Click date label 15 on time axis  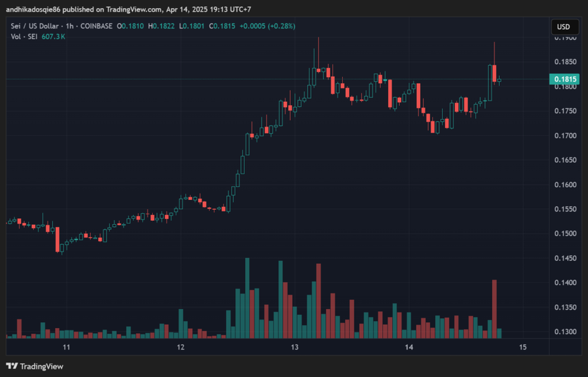tap(523, 348)
